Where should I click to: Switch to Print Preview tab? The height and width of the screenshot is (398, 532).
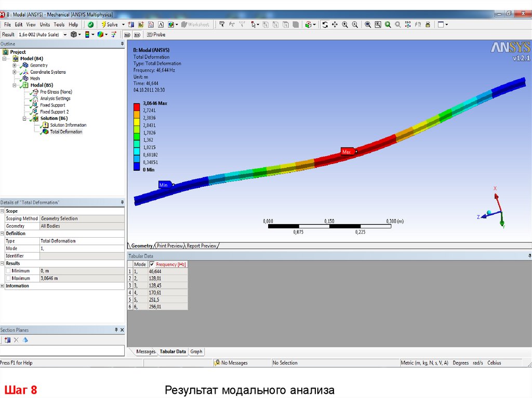pyautogui.click(x=170, y=245)
